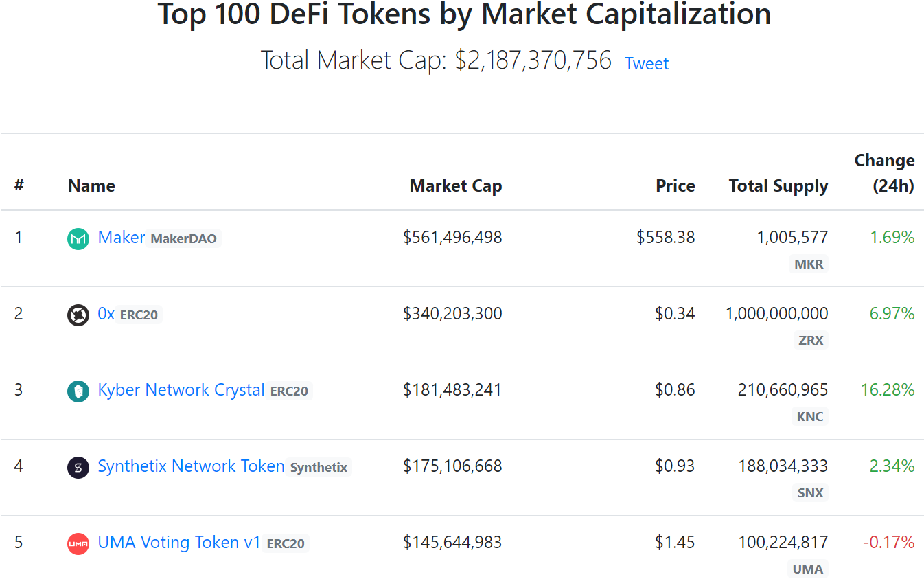
Task: Sort the table by Price column
Action: click(x=675, y=185)
